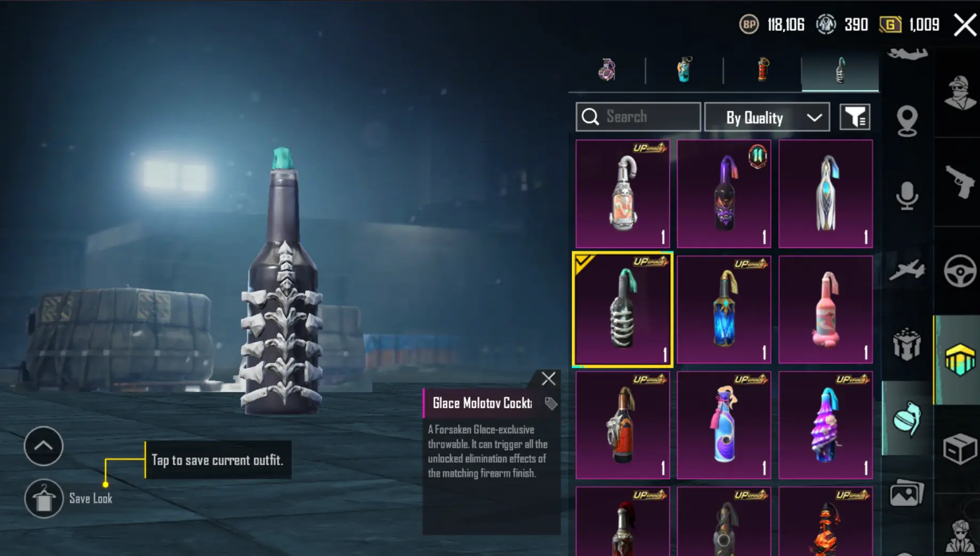This screenshot has width=980, height=556.
Task: Open the map marker sidebar icon
Action: tap(907, 121)
